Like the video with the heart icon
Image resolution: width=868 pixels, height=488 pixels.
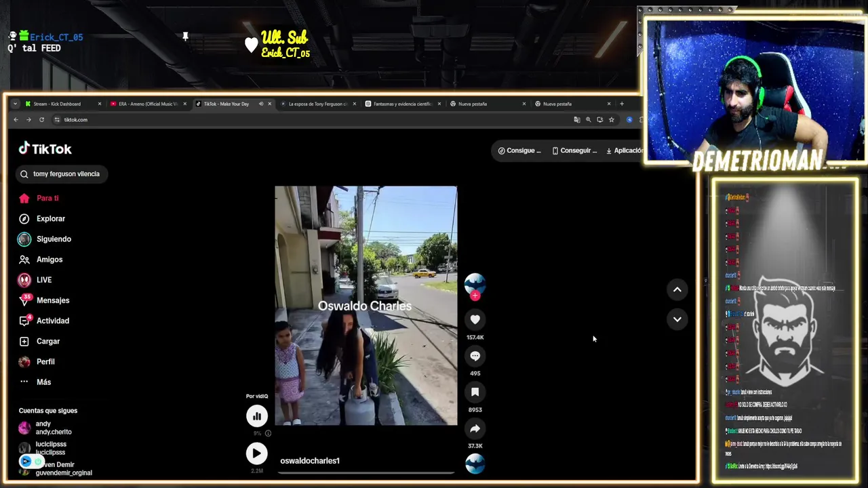coord(475,319)
